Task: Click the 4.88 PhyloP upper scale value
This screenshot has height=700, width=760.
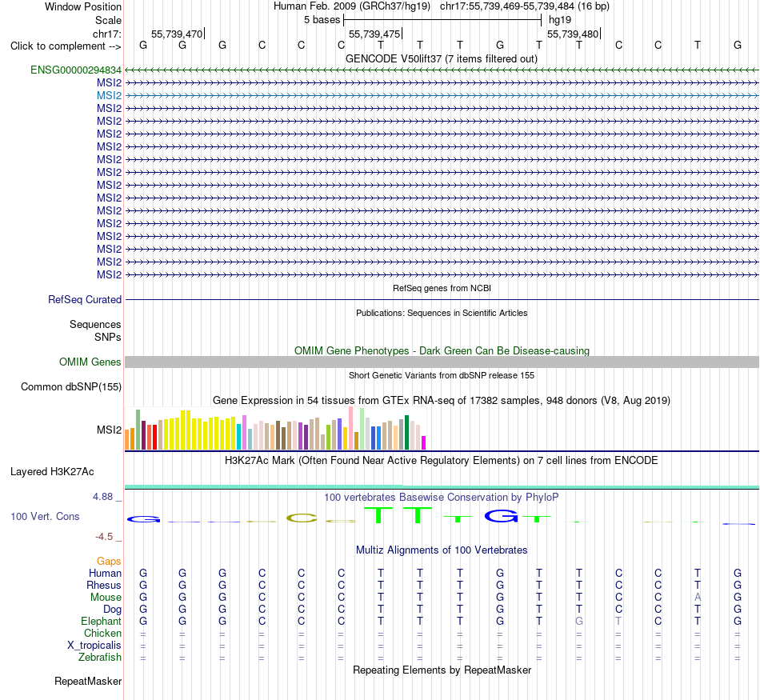Action: click(102, 496)
